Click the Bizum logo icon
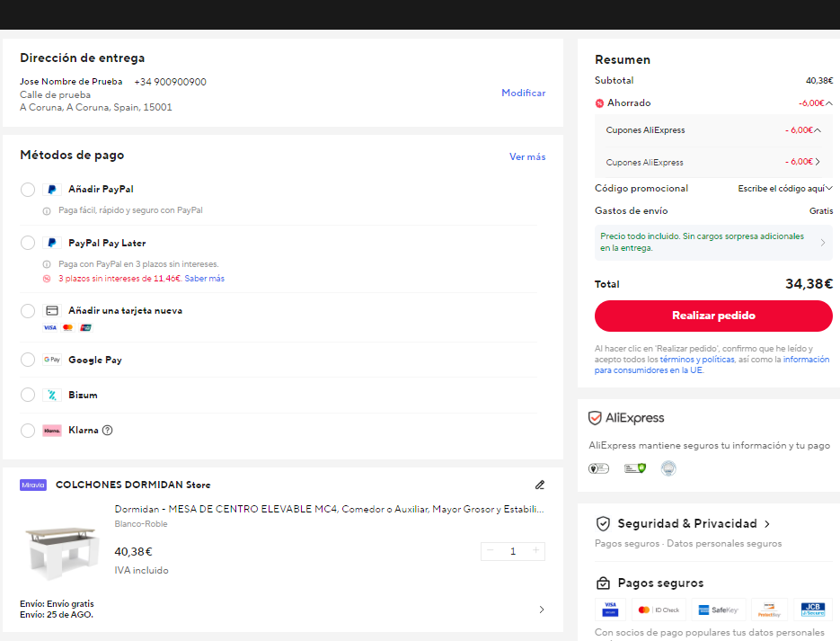This screenshot has width=840, height=641. [52, 395]
